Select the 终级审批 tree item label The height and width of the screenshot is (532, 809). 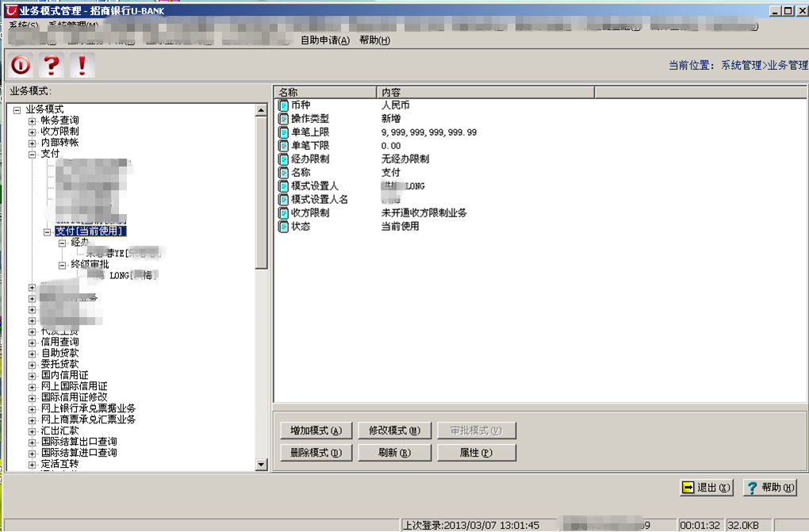(x=90, y=265)
